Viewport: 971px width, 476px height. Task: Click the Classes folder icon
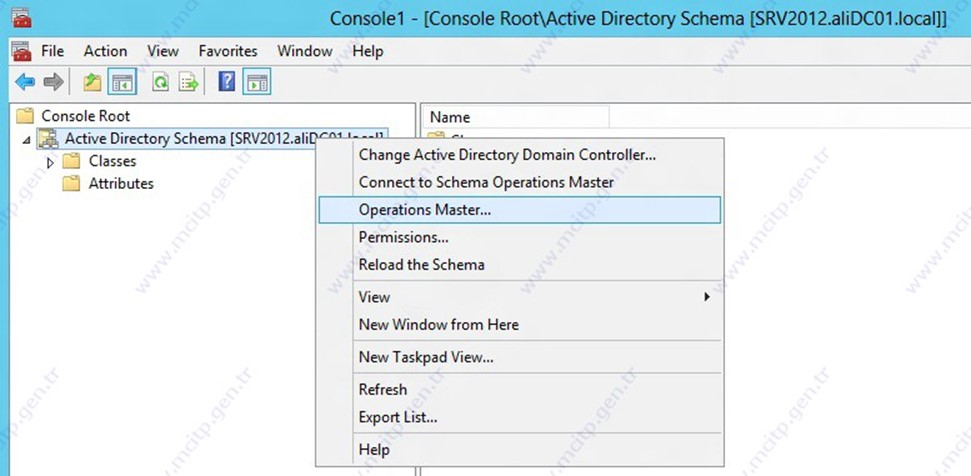click(x=72, y=161)
